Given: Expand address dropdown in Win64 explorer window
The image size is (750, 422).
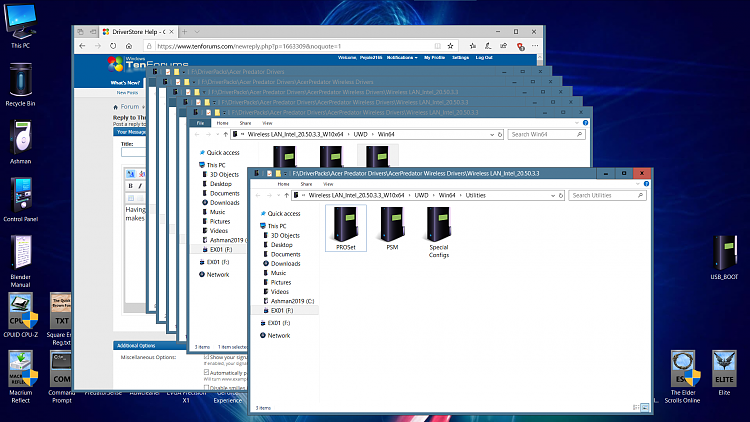Looking at the screenshot, I should 492,134.
